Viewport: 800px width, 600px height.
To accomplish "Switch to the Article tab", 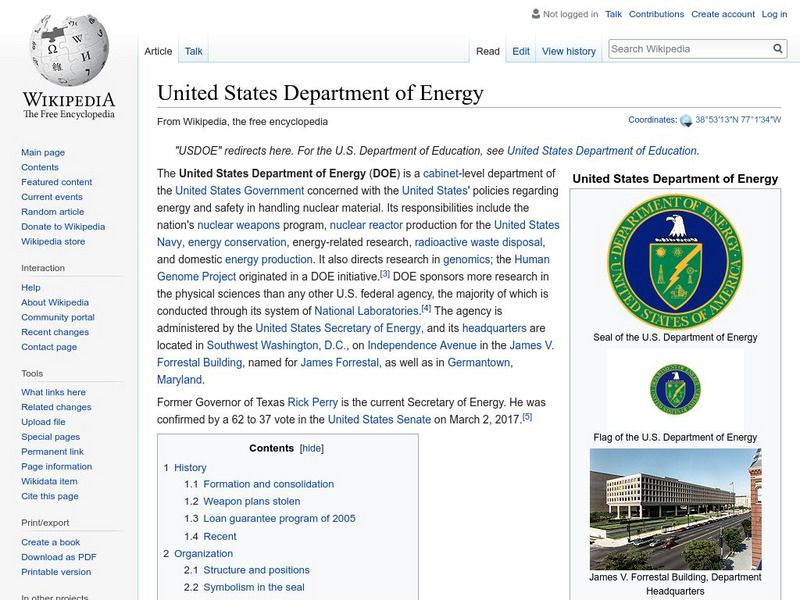I will pyautogui.click(x=158, y=51).
